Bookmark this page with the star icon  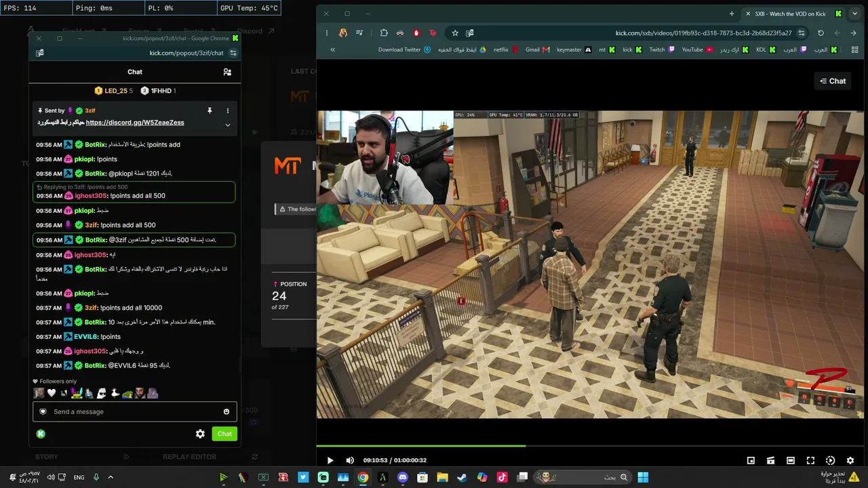[455, 33]
